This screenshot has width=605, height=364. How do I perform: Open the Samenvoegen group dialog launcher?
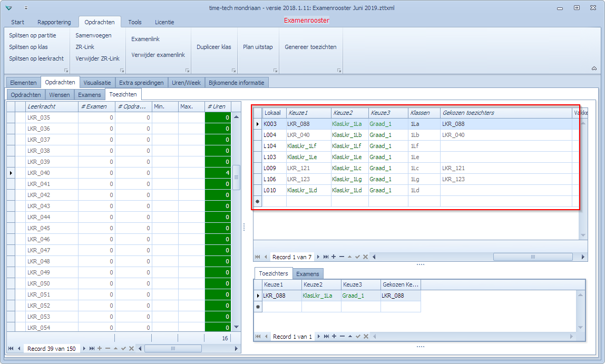coord(122,71)
